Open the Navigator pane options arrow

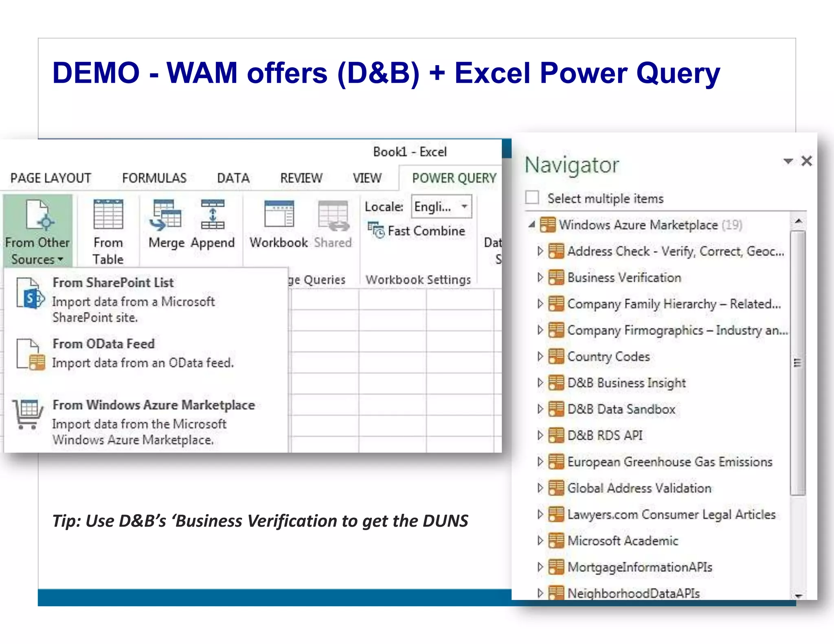(788, 161)
